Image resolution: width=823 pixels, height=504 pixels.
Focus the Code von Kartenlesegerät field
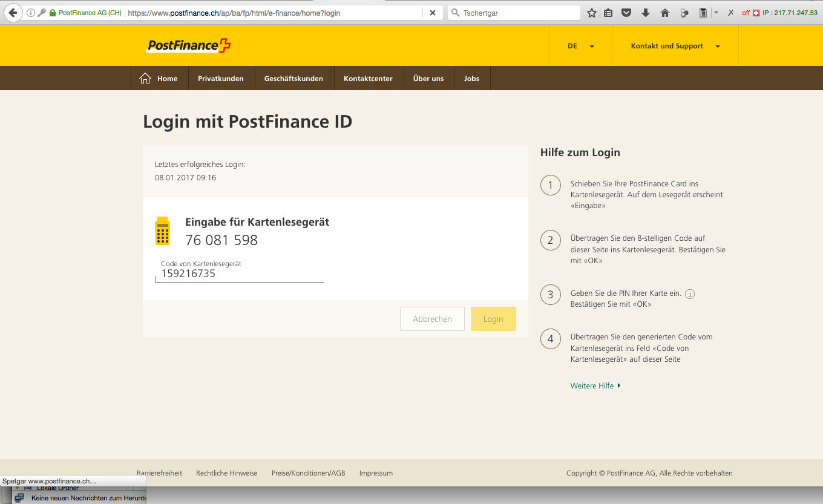click(240, 273)
